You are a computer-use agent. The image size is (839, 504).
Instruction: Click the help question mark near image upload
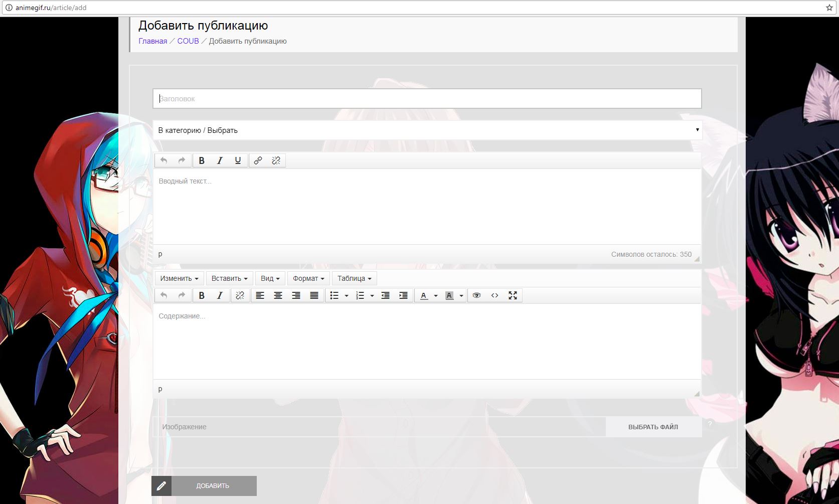(710, 424)
